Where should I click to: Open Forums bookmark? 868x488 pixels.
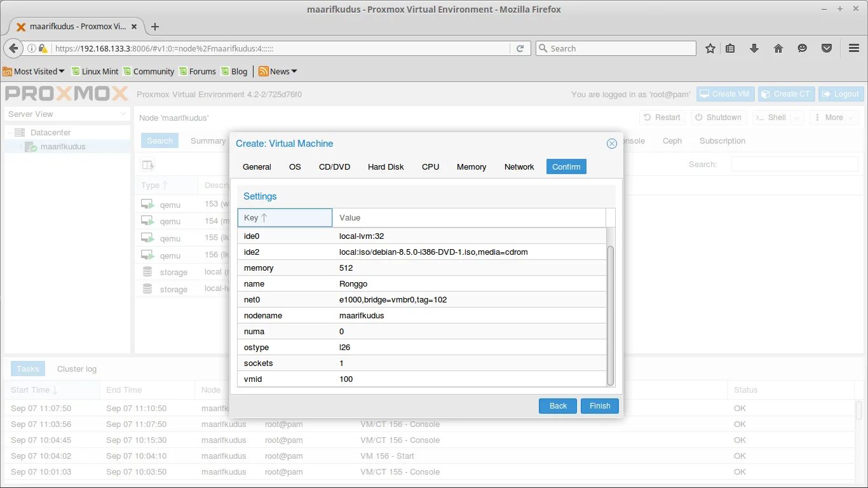[198, 71]
